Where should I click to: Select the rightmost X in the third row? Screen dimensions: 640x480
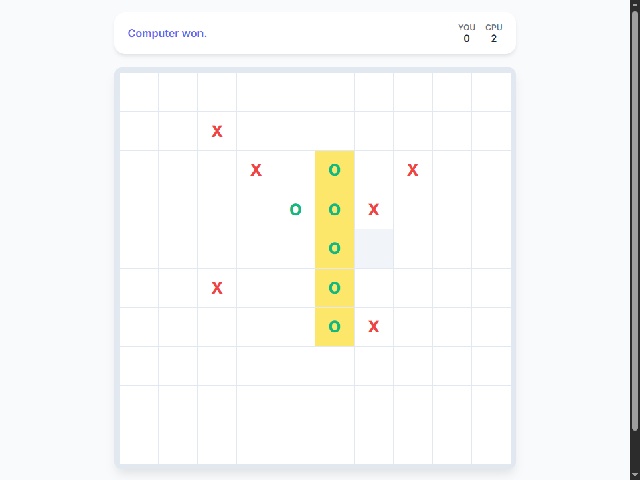(x=412, y=170)
